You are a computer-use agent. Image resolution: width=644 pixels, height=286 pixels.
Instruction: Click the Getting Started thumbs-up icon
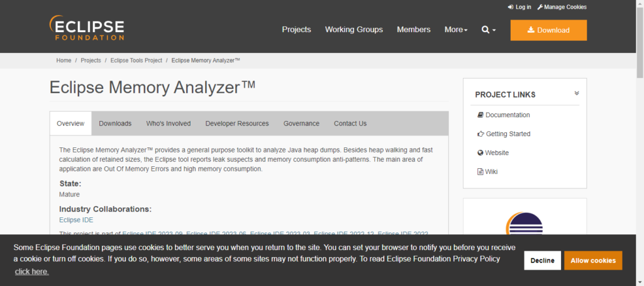click(481, 134)
